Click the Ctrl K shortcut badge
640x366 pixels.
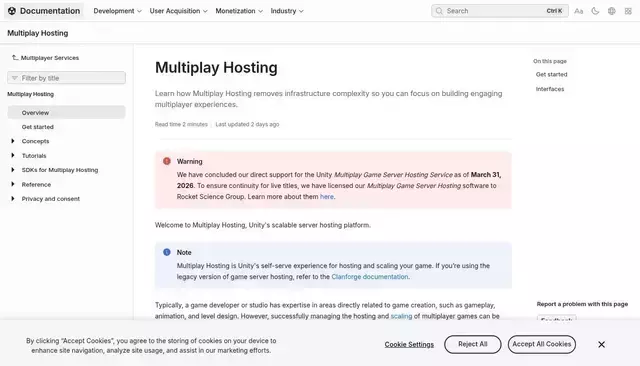[554, 11]
